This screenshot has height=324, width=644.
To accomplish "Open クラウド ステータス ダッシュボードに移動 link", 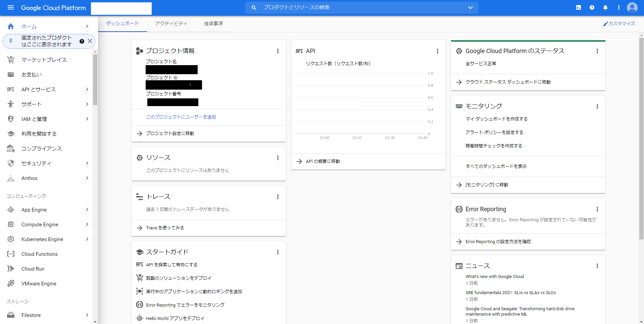I will click(x=508, y=82).
